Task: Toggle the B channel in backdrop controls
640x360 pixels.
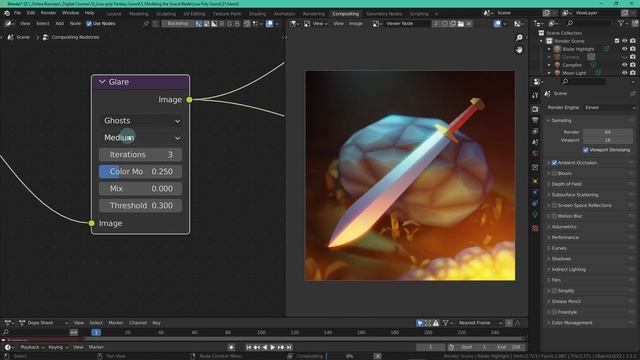Action: point(237,24)
